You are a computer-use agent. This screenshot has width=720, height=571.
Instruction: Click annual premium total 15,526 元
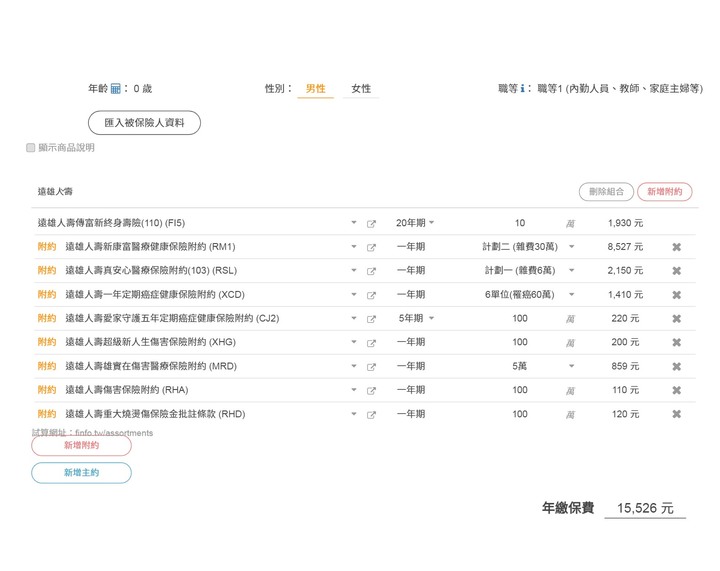pos(645,508)
